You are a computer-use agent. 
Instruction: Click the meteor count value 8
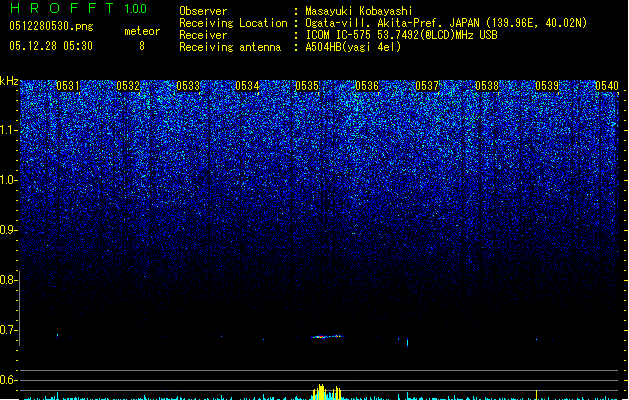[142, 46]
